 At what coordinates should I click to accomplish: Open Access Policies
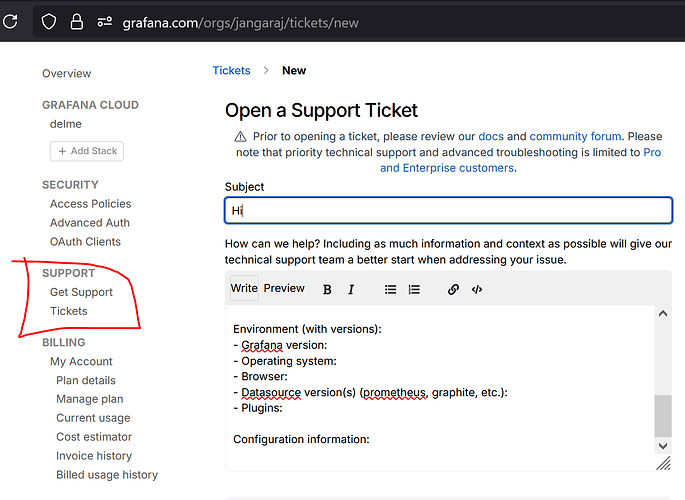tap(90, 204)
